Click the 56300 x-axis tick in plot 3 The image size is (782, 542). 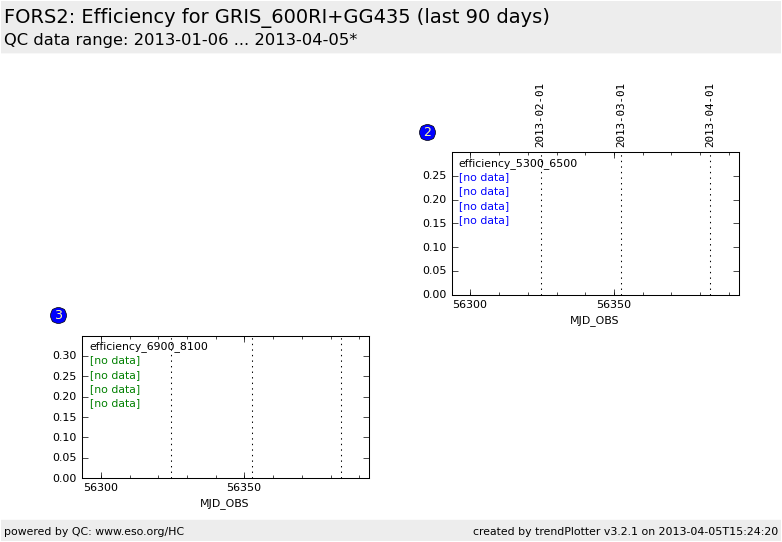coord(101,487)
